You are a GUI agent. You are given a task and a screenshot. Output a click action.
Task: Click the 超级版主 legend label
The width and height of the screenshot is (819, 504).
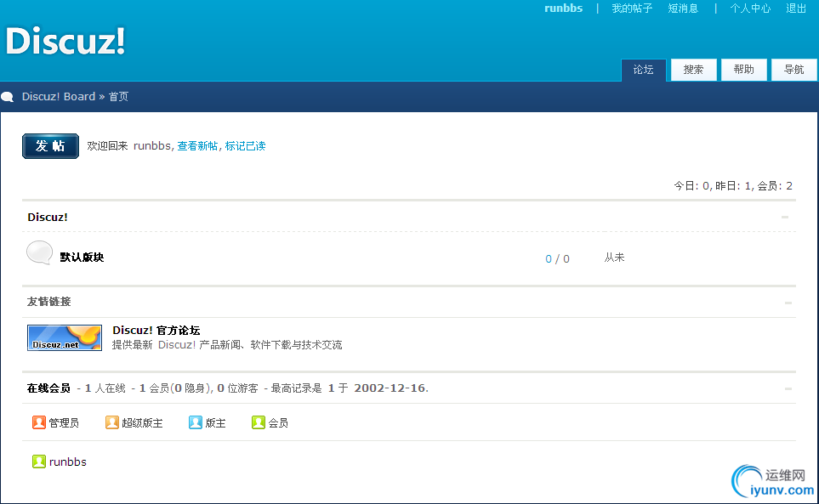[x=142, y=422]
